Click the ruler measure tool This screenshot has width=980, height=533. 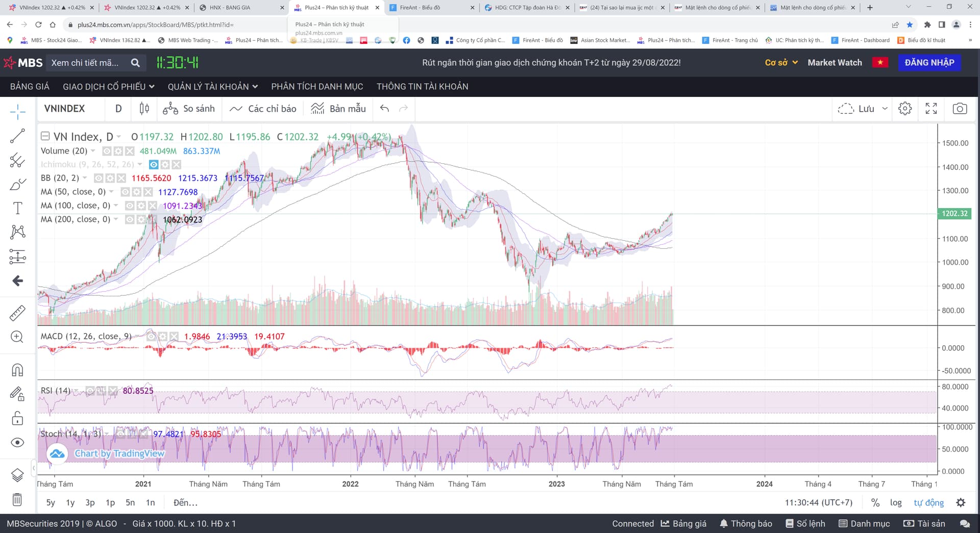click(x=17, y=313)
